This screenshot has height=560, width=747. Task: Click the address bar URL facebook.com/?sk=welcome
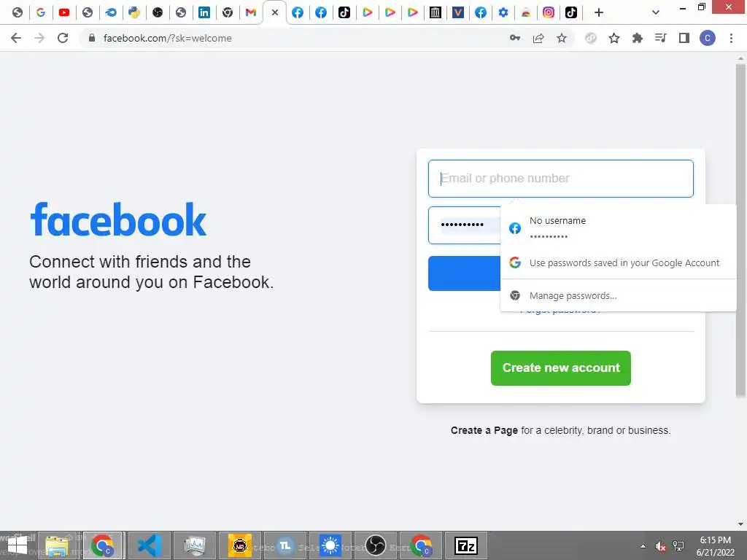click(x=168, y=38)
